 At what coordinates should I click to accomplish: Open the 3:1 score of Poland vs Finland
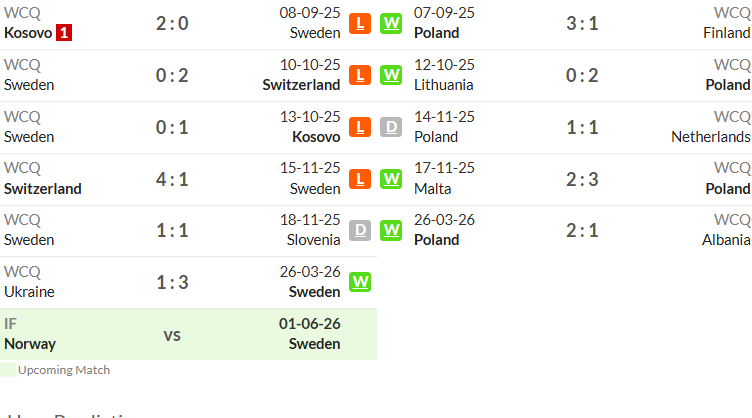click(x=582, y=23)
